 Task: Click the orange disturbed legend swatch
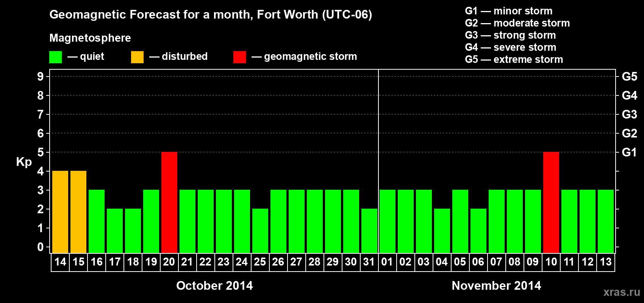click(x=137, y=57)
